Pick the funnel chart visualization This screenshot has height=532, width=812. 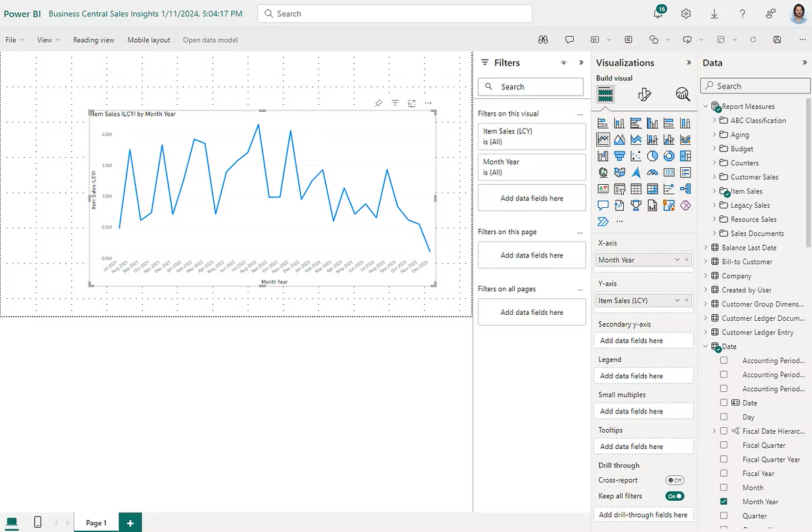(x=619, y=156)
